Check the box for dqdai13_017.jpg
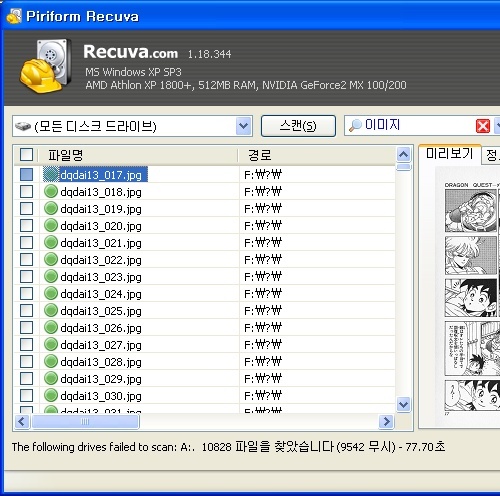Image resolution: width=500 pixels, height=496 pixels. (26, 174)
